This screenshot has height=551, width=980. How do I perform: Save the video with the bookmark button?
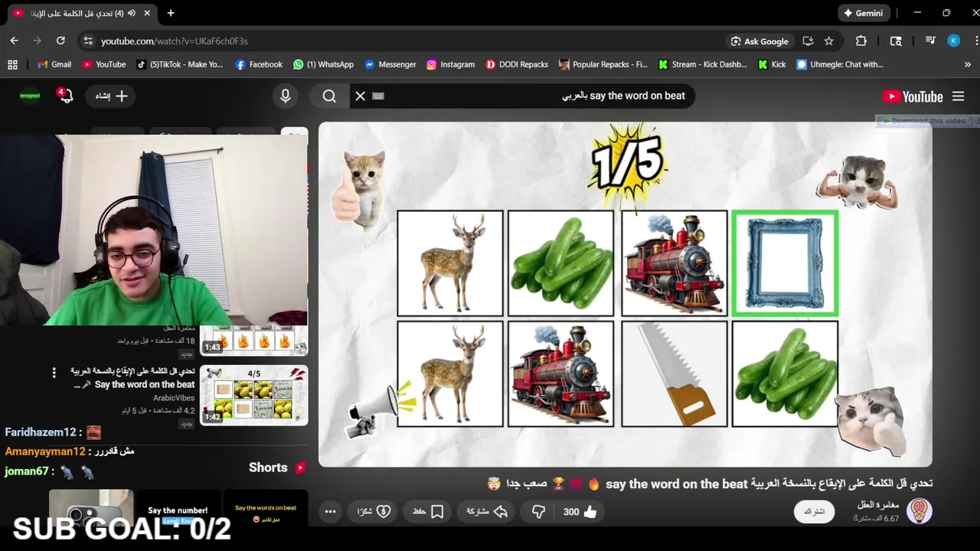pos(428,512)
